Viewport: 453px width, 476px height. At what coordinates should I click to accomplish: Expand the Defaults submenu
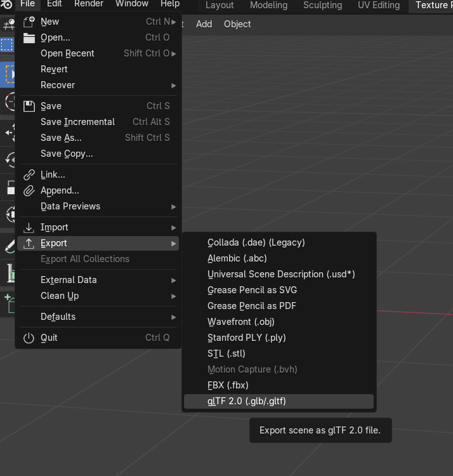(98, 317)
